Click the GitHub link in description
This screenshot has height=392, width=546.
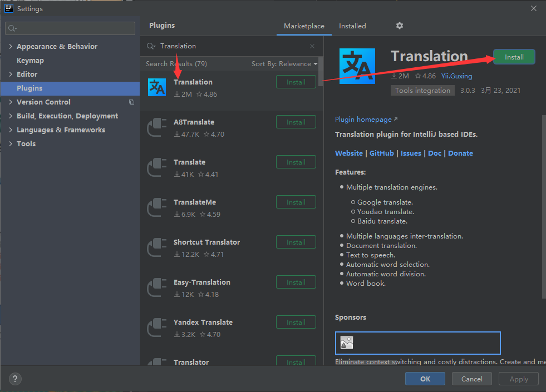(x=381, y=153)
